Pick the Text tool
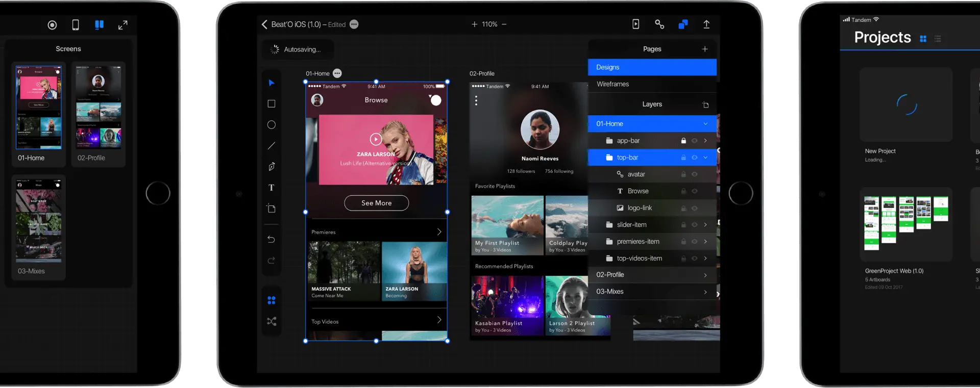The image size is (980, 388). (x=272, y=188)
